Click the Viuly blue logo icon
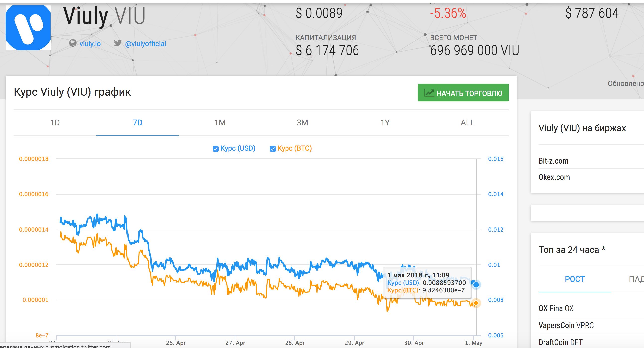 (x=28, y=27)
